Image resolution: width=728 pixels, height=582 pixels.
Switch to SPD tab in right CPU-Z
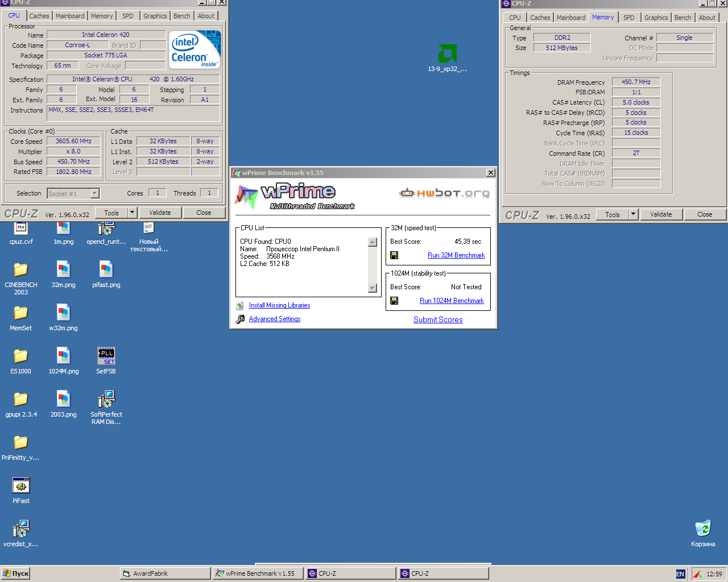[x=628, y=18]
